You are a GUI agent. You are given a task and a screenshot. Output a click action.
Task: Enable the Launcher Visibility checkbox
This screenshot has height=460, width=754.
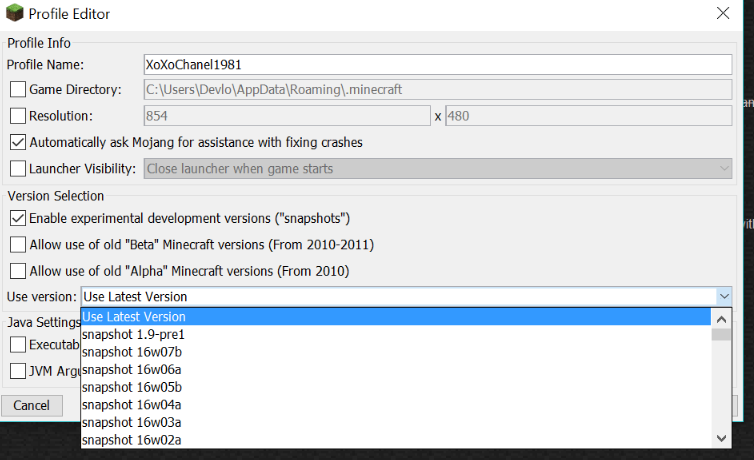click(x=18, y=168)
